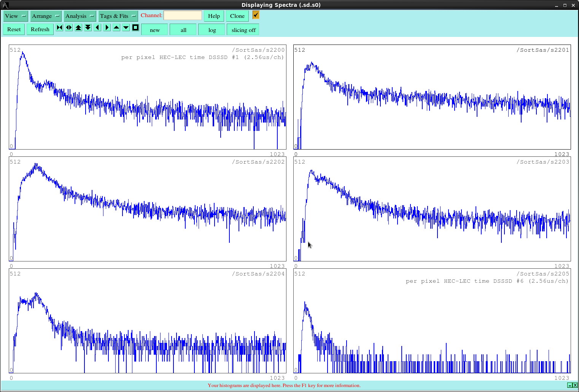Toggle log scale button
The width and height of the screenshot is (579, 392).
(212, 30)
